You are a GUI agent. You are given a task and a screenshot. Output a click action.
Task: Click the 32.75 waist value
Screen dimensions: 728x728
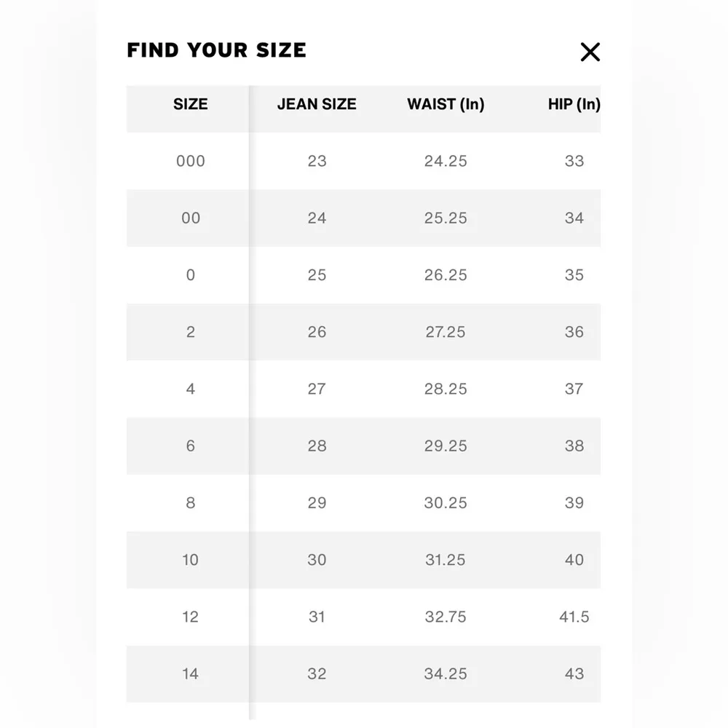click(x=446, y=617)
